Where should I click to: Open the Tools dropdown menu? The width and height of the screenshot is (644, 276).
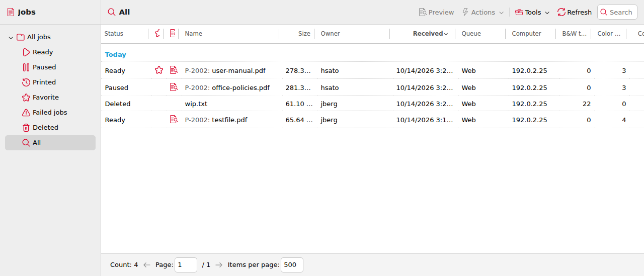(x=532, y=12)
